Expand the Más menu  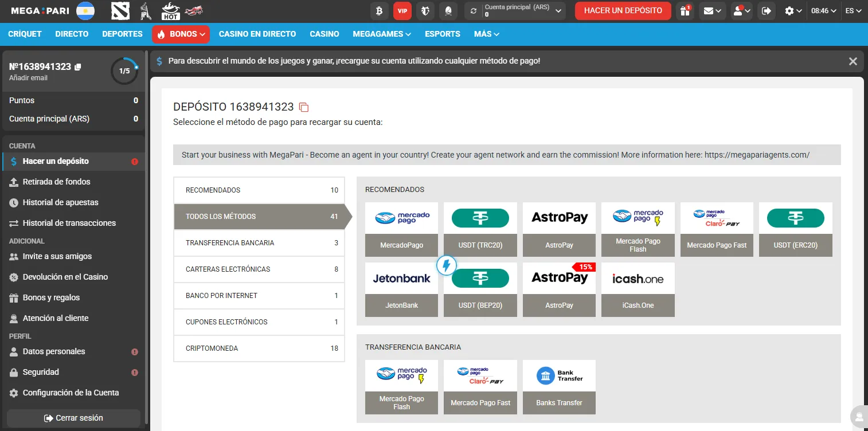(x=486, y=34)
